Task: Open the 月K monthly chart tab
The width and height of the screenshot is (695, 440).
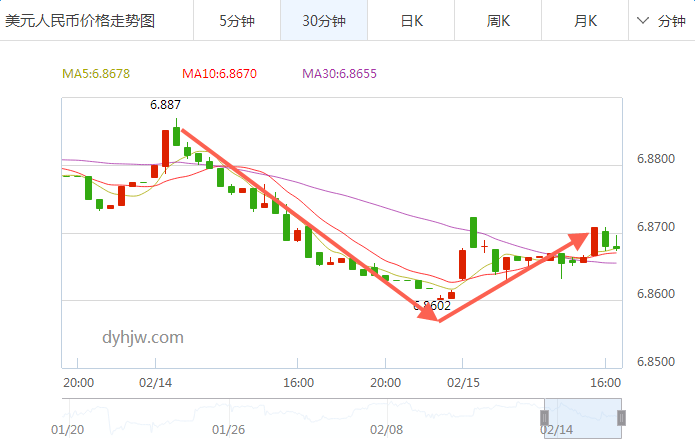Action: [586, 20]
